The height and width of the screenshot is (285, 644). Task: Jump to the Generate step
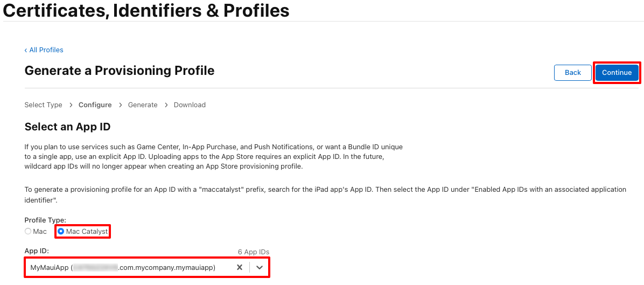[x=143, y=105]
